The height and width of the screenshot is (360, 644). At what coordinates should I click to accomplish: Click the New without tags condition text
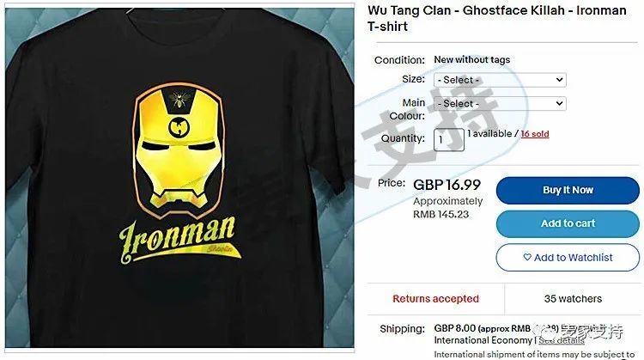pos(472,59)
